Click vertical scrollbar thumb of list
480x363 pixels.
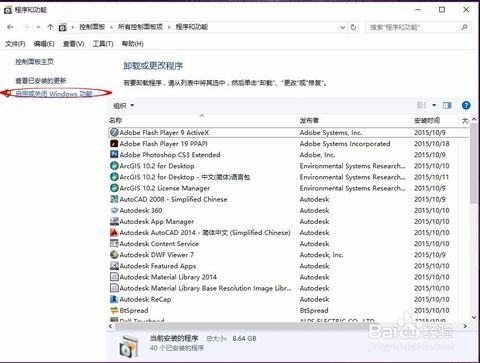click(x=473, y=163)
